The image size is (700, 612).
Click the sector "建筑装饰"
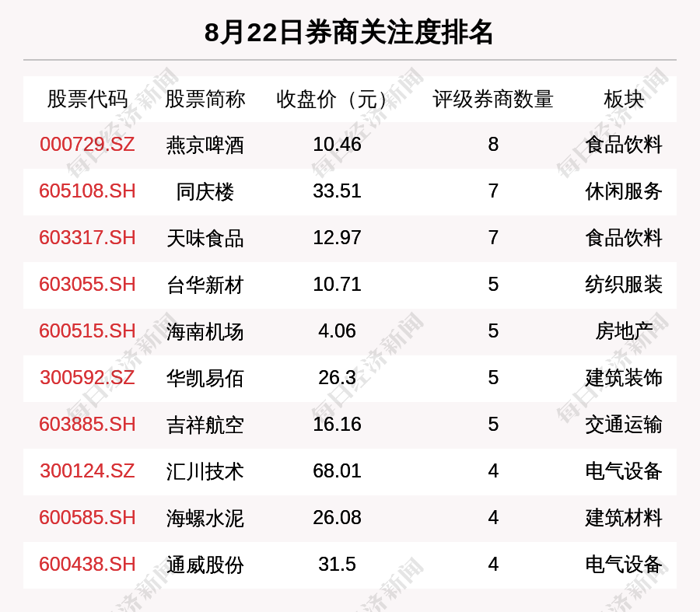point(624,378)
